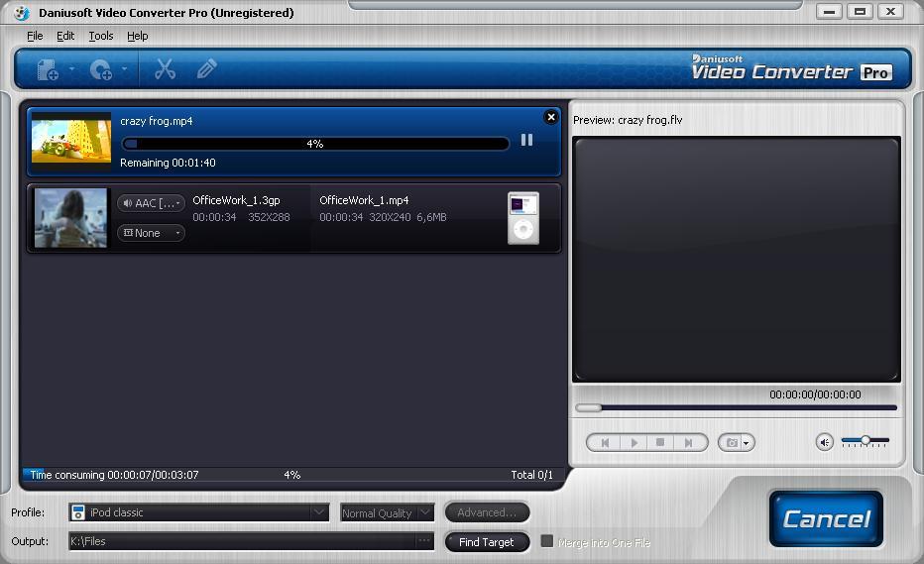This screenshot has width=924, height=564.
Task: Click the preview Next frame button
Action: 688,443
